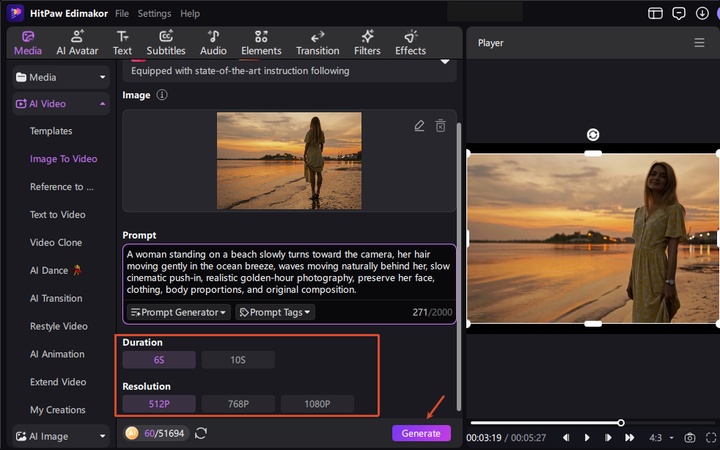Click the player progress slider knob
The image size is (720, 450).
click(621, 422)
